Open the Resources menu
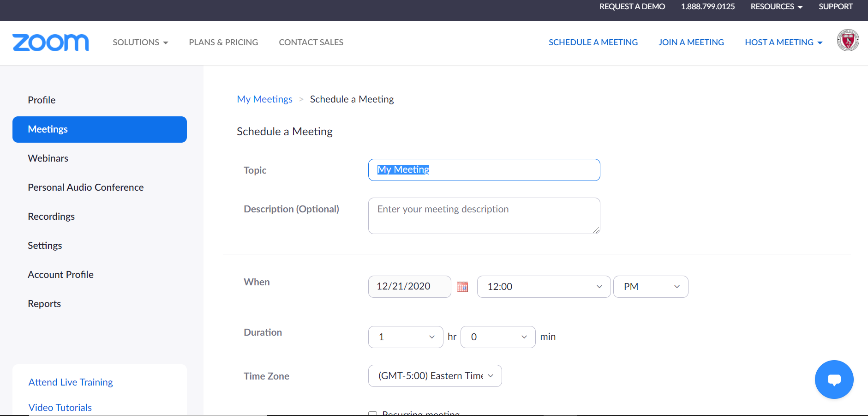The height and width of the screenshot is (416, 868). pos(776,6)
